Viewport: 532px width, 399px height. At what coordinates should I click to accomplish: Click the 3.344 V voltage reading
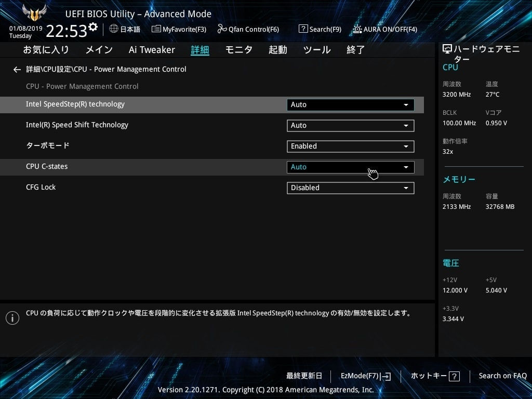point(453,319)
